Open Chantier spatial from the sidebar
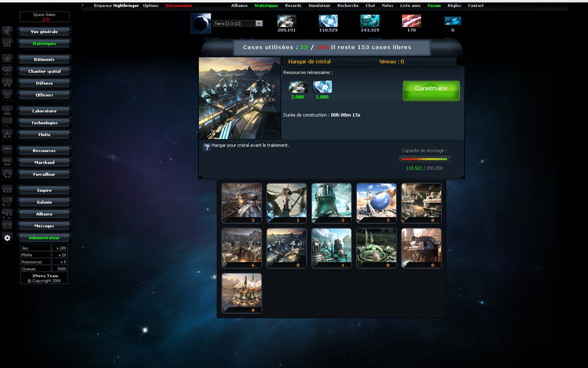Viewport: 588px width, 368px height. (44, 71)
